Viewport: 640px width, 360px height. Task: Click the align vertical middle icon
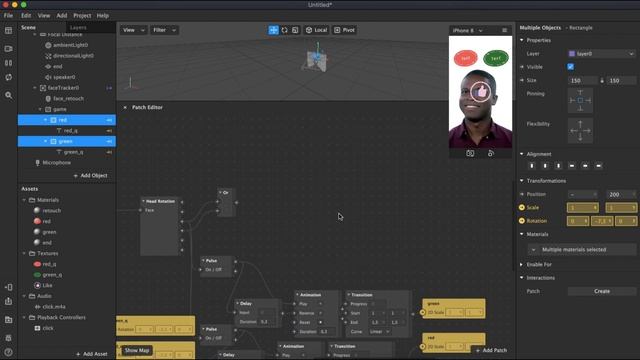[x=585, y=166]
